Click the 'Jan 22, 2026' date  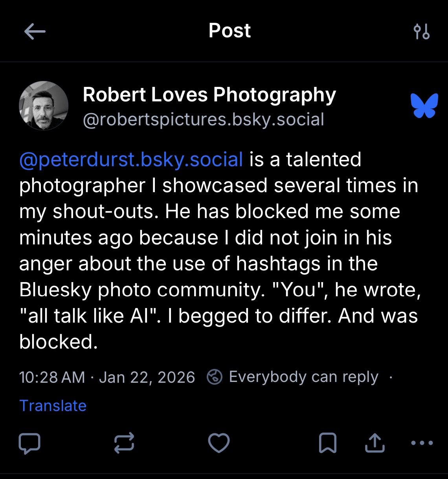pyautogui.click(x=147, y=377)
